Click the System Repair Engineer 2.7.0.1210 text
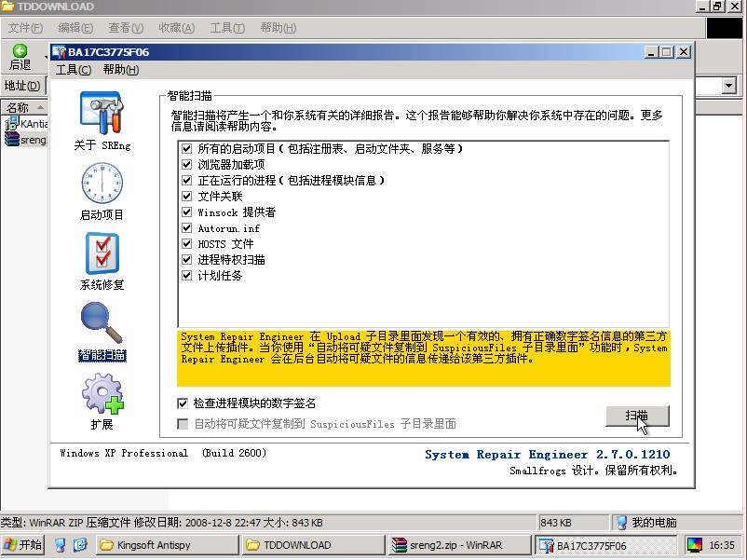 coord(548,454)
